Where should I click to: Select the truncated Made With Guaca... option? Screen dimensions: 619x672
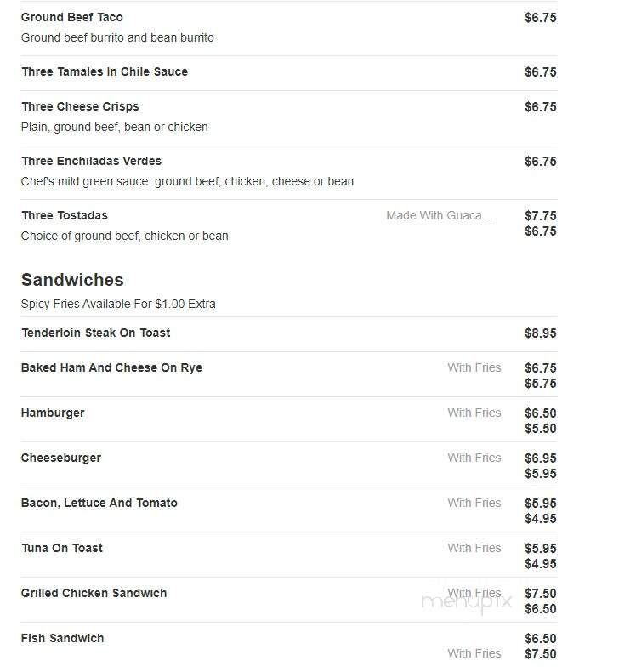(439, 215)
